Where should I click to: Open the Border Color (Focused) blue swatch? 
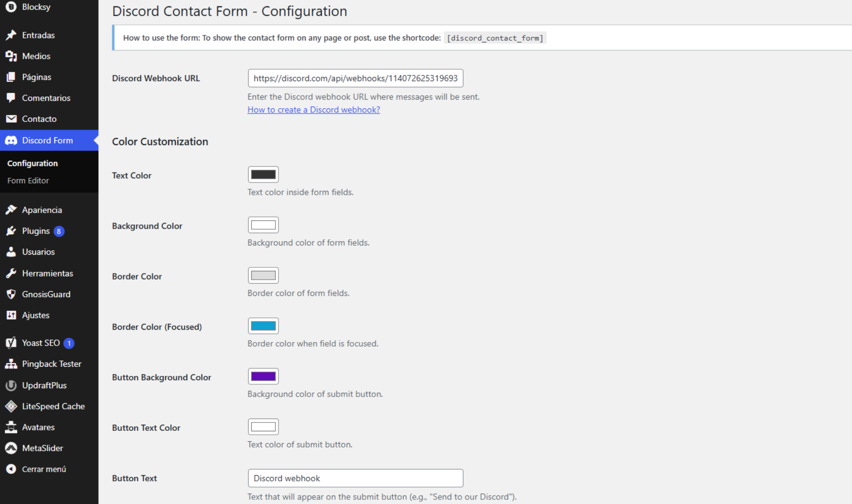[x=263, y=326]
